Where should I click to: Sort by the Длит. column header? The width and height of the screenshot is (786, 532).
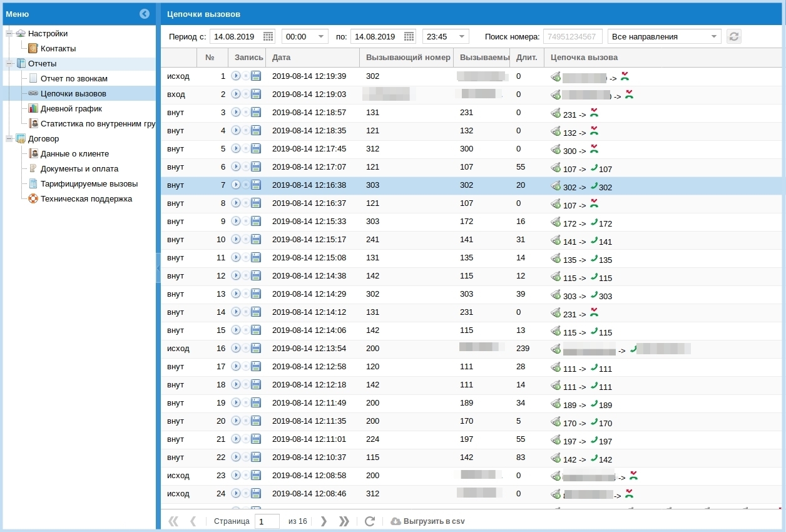[x=527, y=58]
